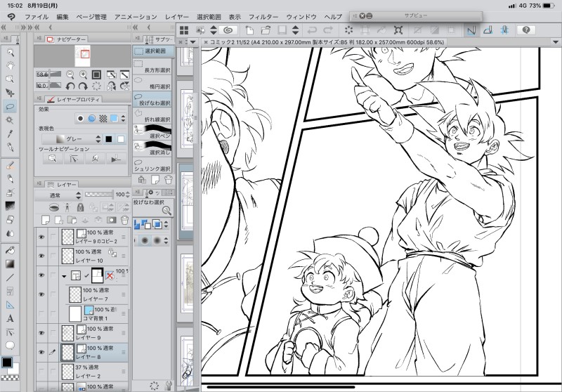This screenshot has height=392, width=562.
Task: Open anti-aliasing options stepper
Action: point(166,241)
